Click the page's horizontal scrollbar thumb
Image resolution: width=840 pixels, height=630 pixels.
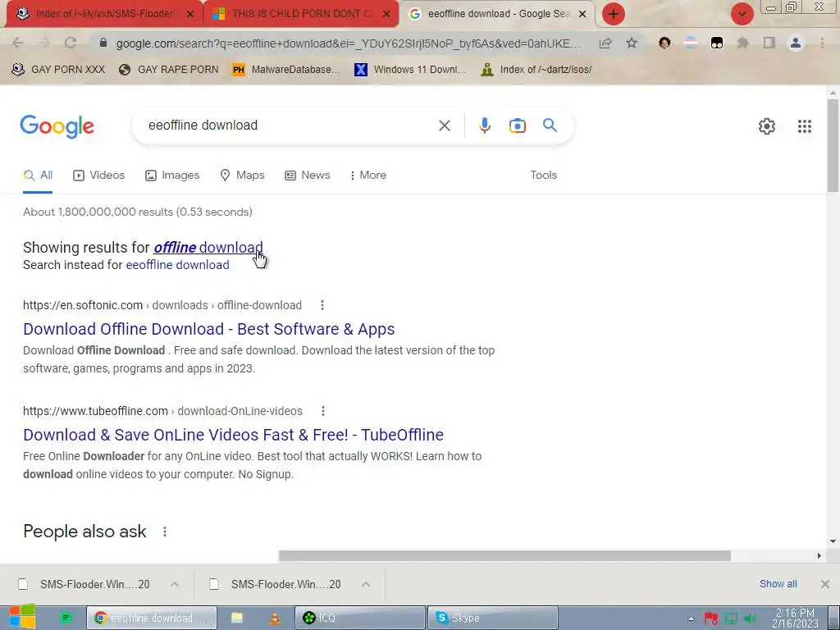[x=504, y=555]
